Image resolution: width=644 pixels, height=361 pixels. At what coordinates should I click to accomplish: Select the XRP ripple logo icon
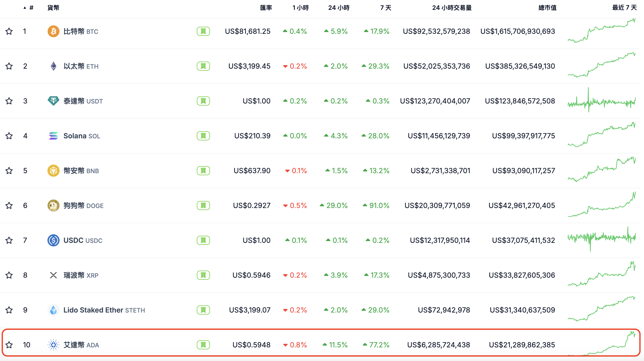coord(53,275)
